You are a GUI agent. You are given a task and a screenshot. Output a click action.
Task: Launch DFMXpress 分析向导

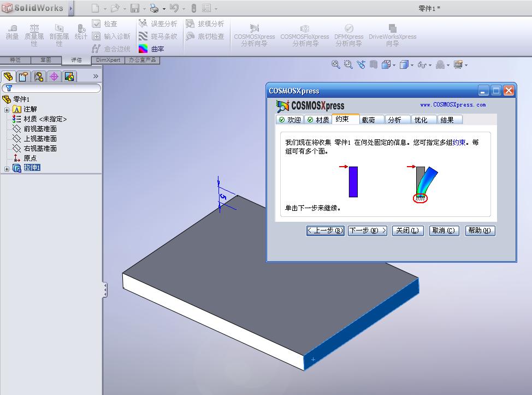point(349,36)
